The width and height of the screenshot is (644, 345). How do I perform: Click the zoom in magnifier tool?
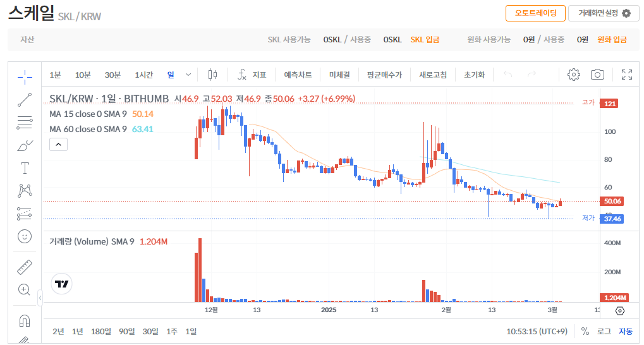coord(25,289)
